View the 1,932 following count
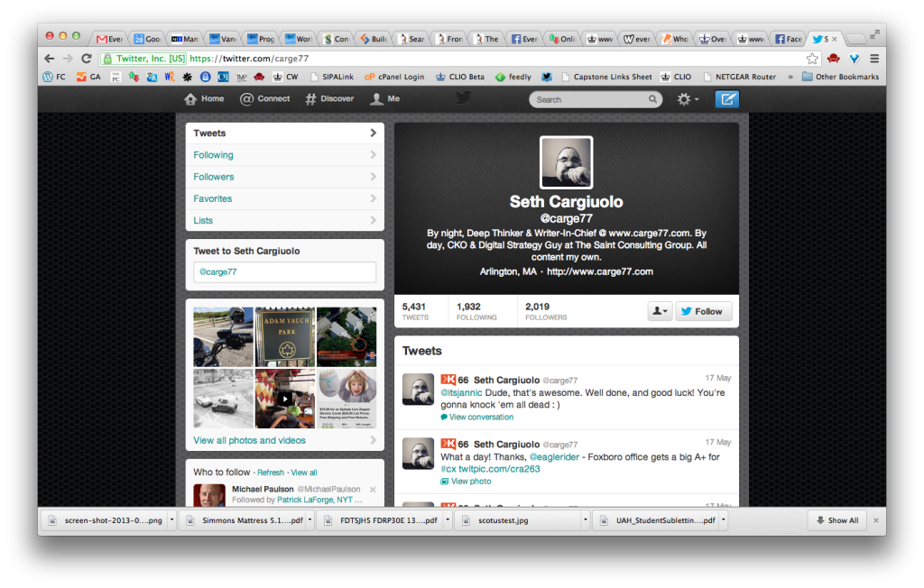924x588 pixels. [476, 311]
